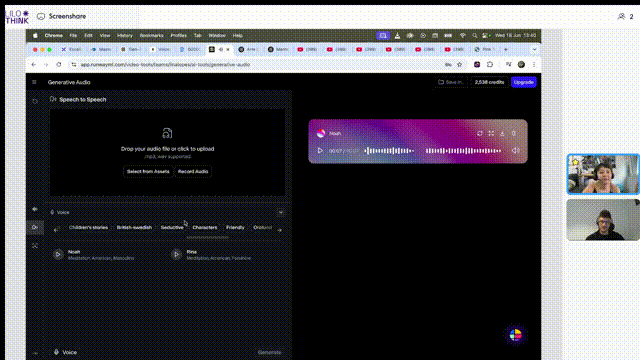Click the blue Upgrade button
This screenshot has height=360, width=640.
523,82
